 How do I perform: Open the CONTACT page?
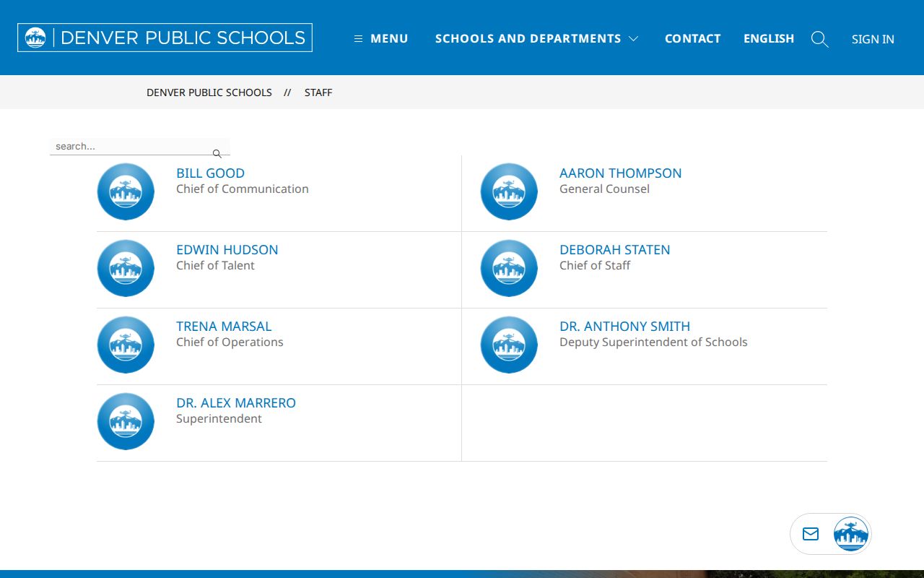[x=692, y=38]
